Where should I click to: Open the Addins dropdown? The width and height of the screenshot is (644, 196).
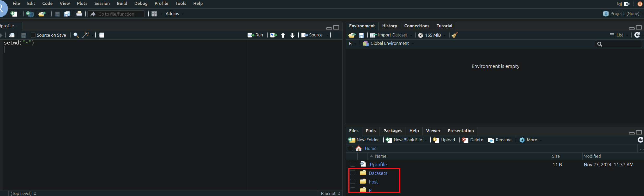(174, 14)
